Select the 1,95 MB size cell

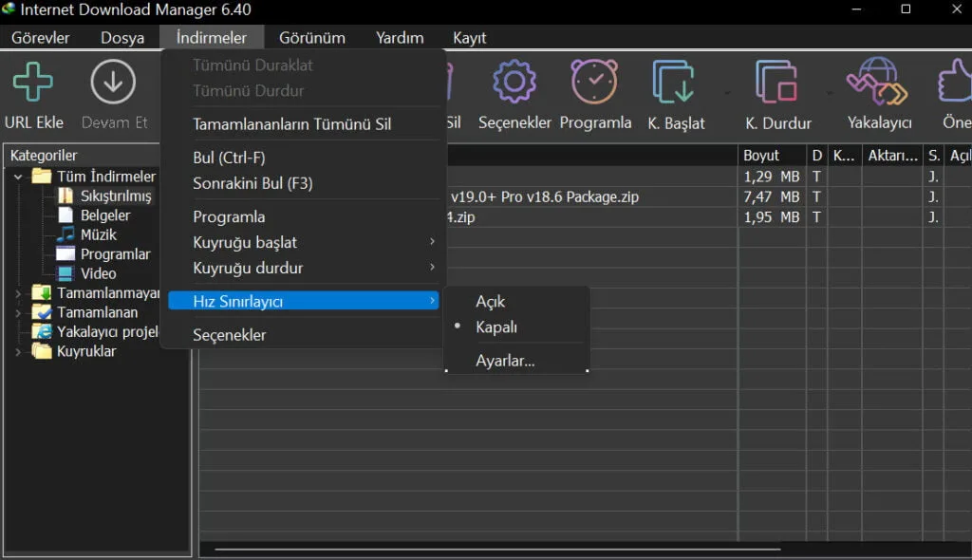coord(771,217)
